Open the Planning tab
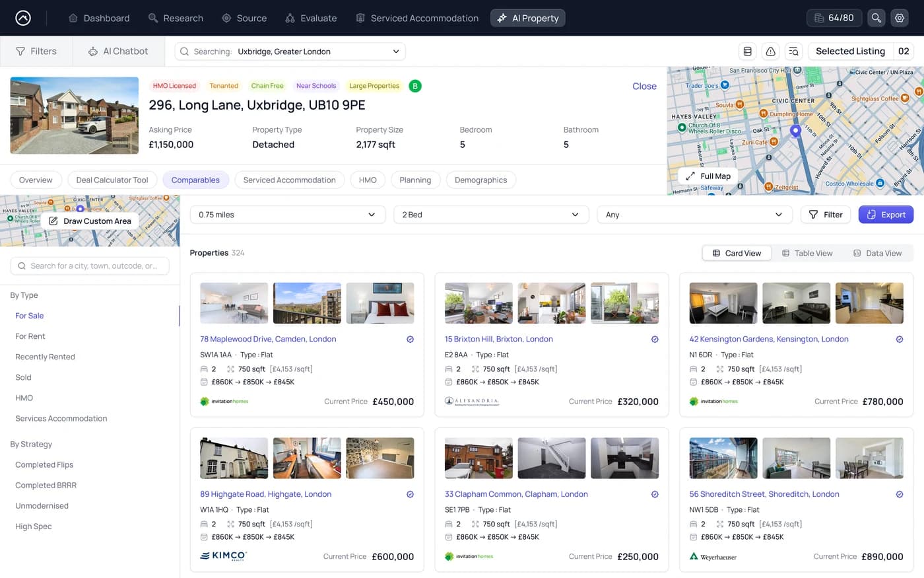This screenshot has width=924, height=578. [415, 180]
